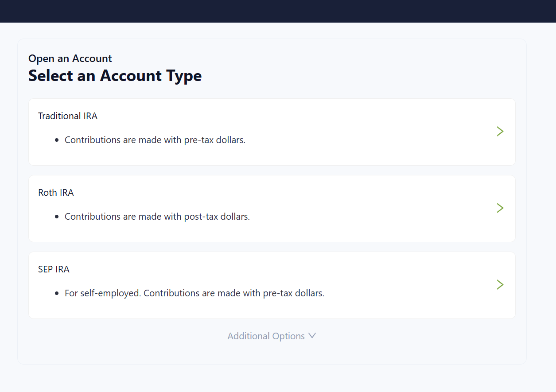Click the "Open an Account" label
The width and height of the screenshot is (556, 392).
(x=70, y=58)
